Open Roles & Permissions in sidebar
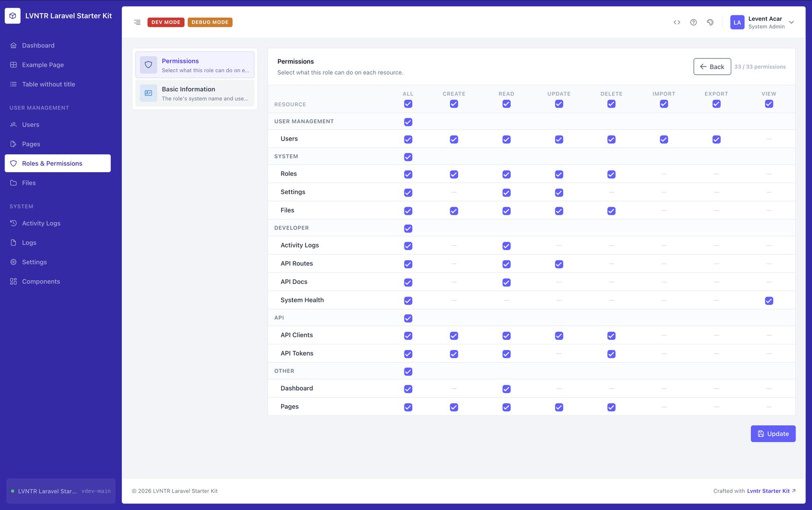 (x=58, y=164)
